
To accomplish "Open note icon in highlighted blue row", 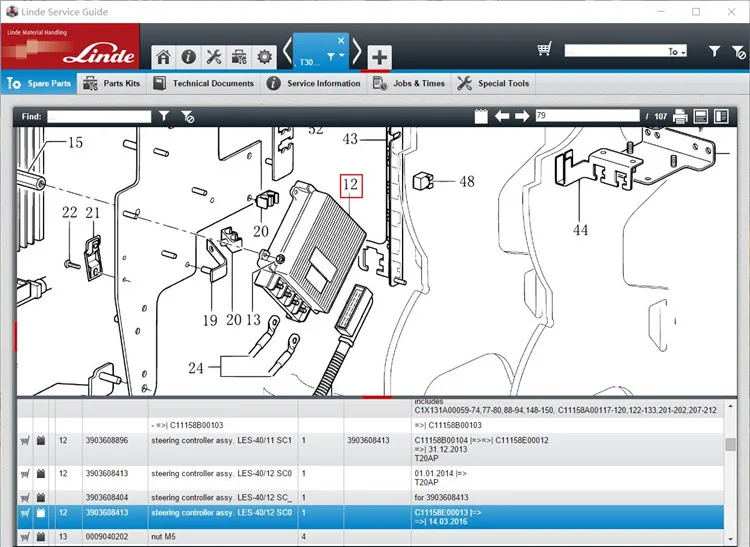I will pos(41,513).
